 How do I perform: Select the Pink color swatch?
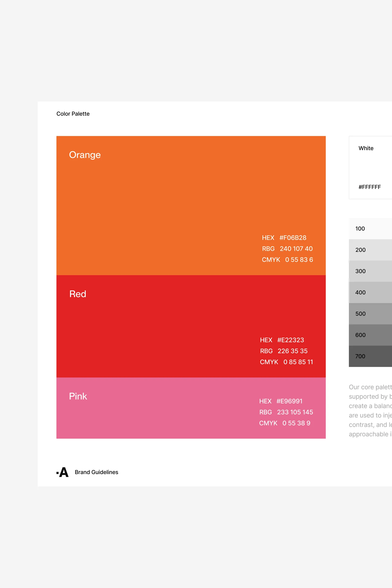(191, 408)
